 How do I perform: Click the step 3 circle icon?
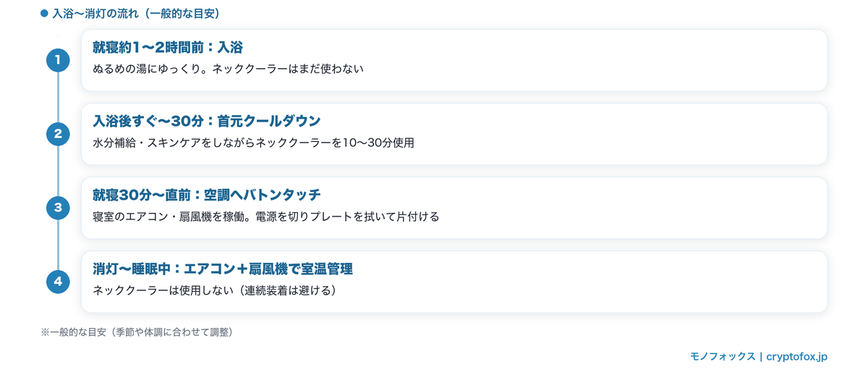click(x=58, y=208)
